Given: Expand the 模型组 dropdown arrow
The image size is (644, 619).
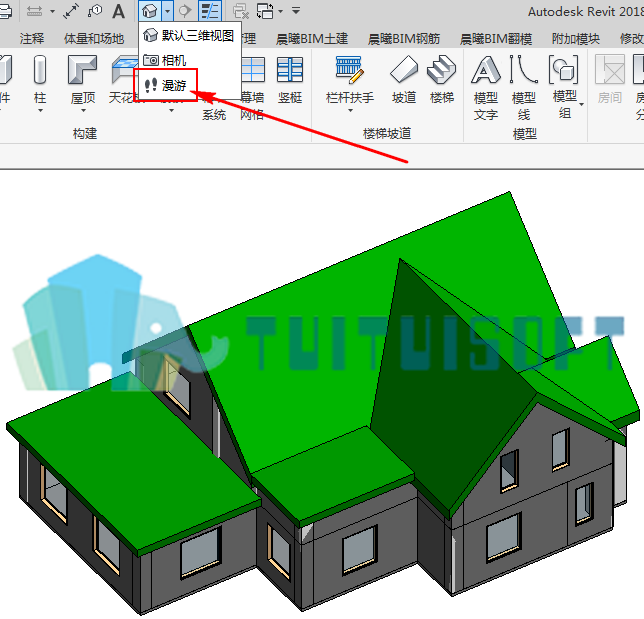Looking at the screenshot, I should tap(582, 105).
